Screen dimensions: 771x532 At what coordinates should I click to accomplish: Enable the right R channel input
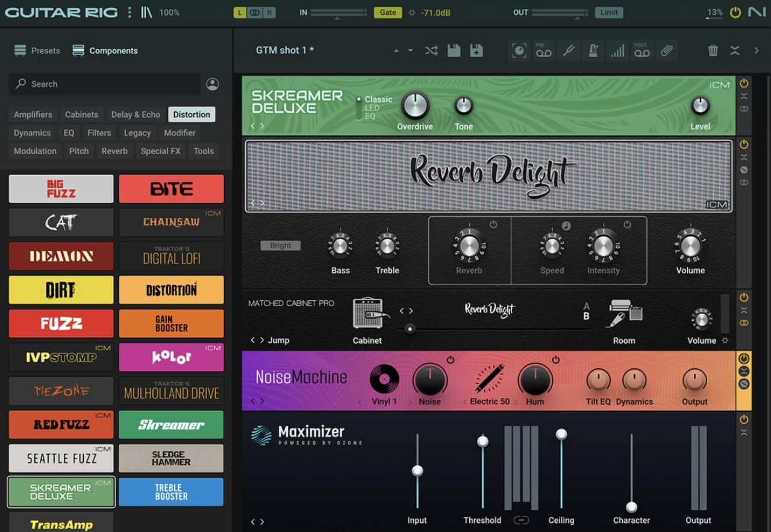[269, 12]
